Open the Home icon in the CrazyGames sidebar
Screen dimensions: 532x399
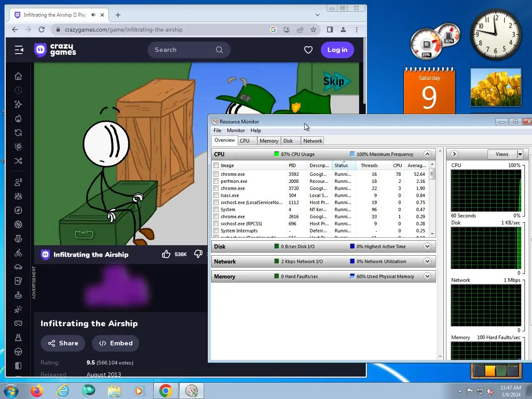point(18,76)
